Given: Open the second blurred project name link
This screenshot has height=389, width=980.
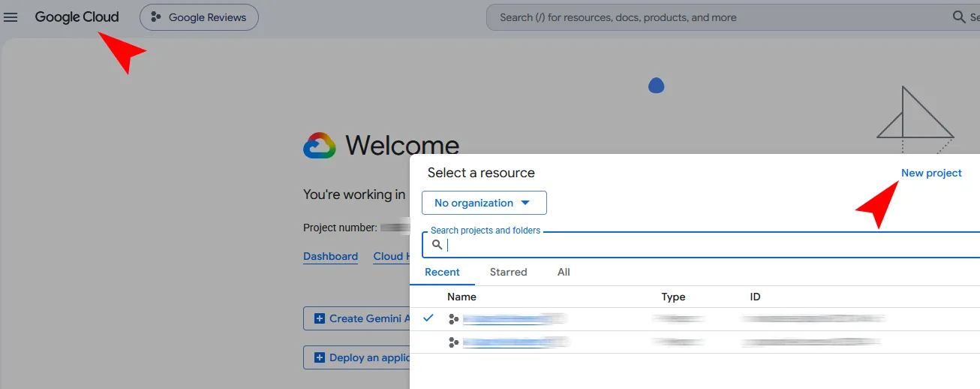Looking at the screenshot, I should click(x=516, y=342).
